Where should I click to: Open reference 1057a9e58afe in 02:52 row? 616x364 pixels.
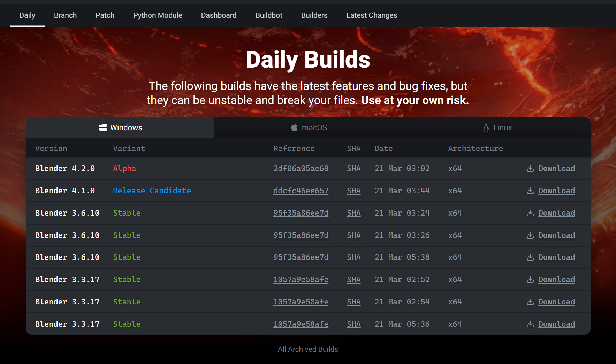click(301, 280)
